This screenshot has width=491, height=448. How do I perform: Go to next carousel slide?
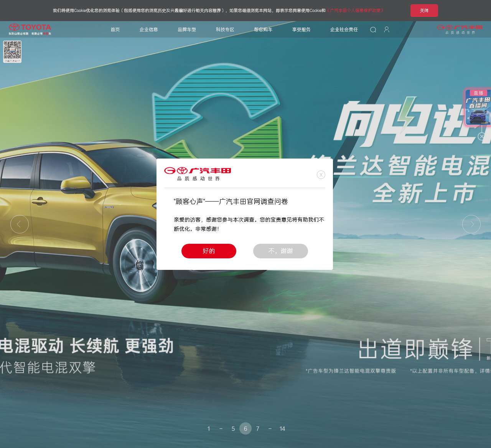471,224
